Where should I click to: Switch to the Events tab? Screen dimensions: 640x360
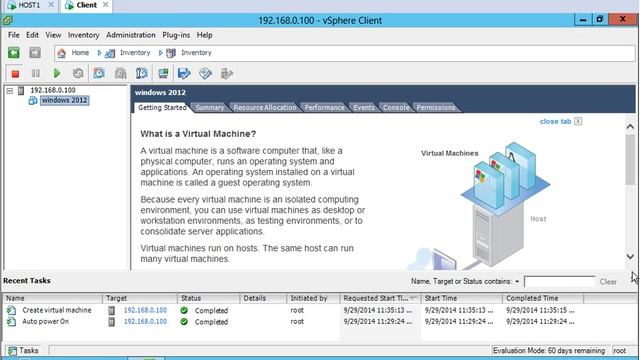tap(364, 107)
